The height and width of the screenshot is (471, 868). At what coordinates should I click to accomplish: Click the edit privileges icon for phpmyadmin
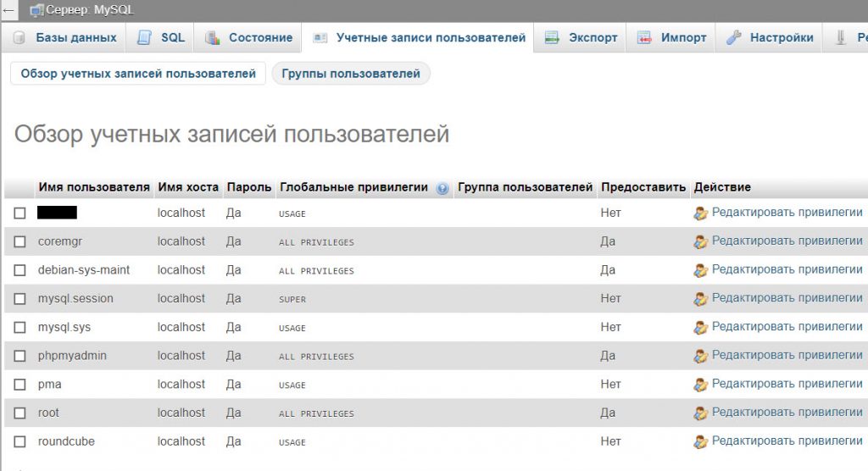click(701, 356)
